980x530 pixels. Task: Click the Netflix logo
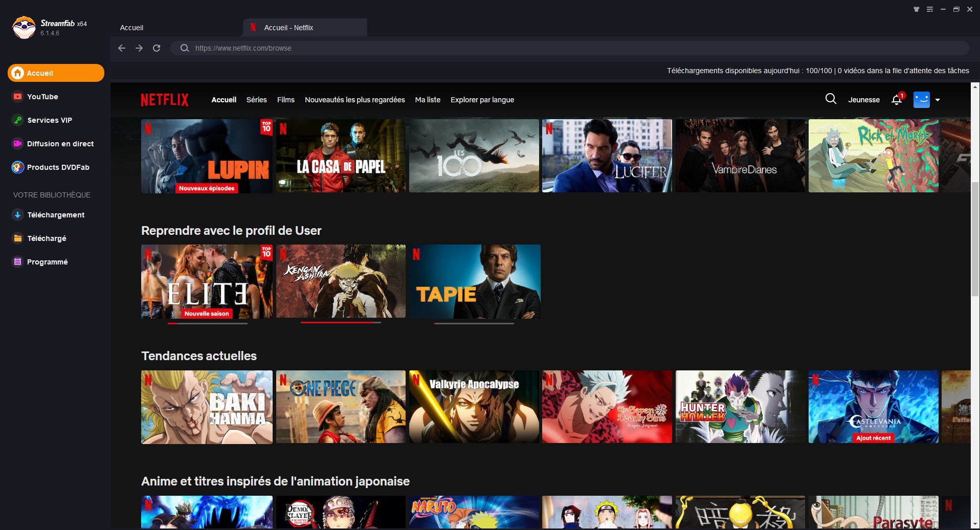coord(165,100)
